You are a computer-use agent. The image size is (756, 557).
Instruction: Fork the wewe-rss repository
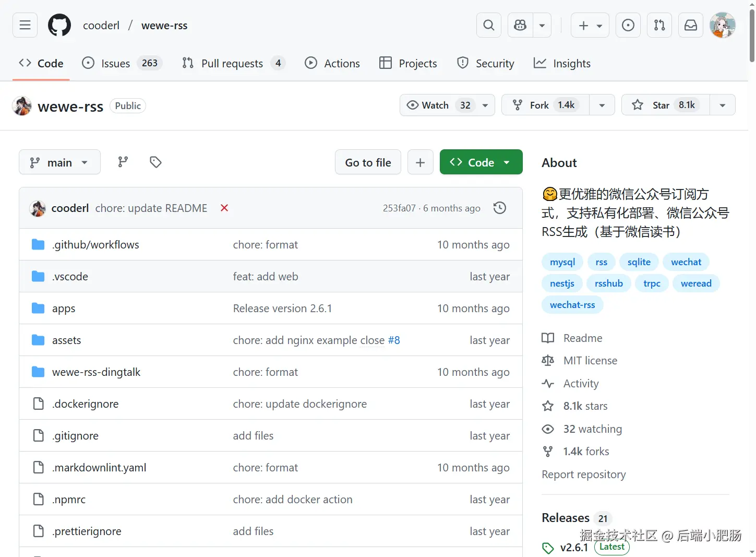pyautogui.click(x=545, y=105)
